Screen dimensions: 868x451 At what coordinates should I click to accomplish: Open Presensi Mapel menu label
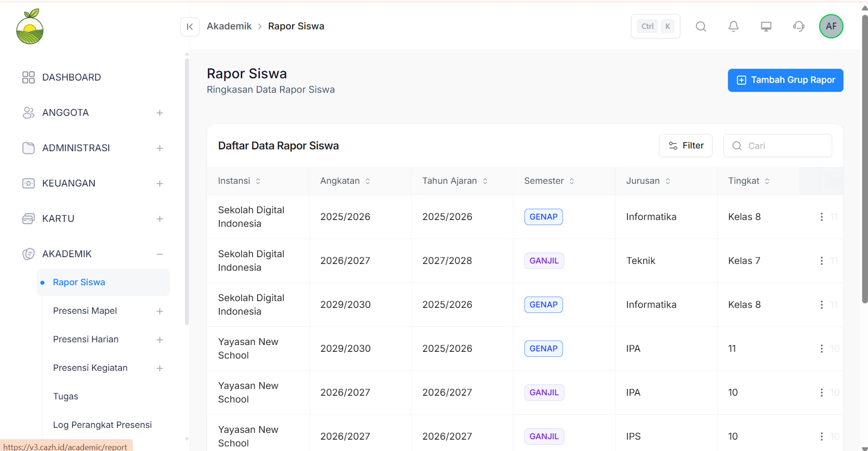(85, 311)
